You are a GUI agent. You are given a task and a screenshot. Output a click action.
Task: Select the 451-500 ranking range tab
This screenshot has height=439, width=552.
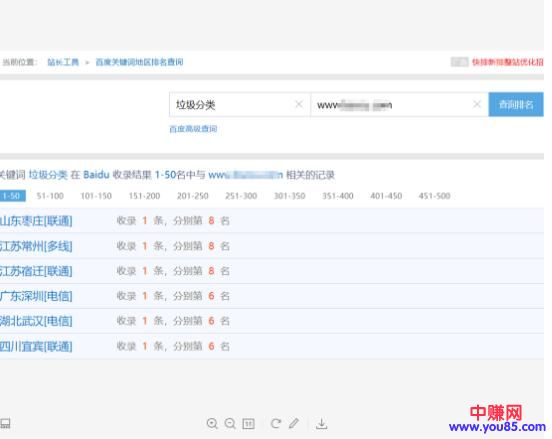pos(434,196)
